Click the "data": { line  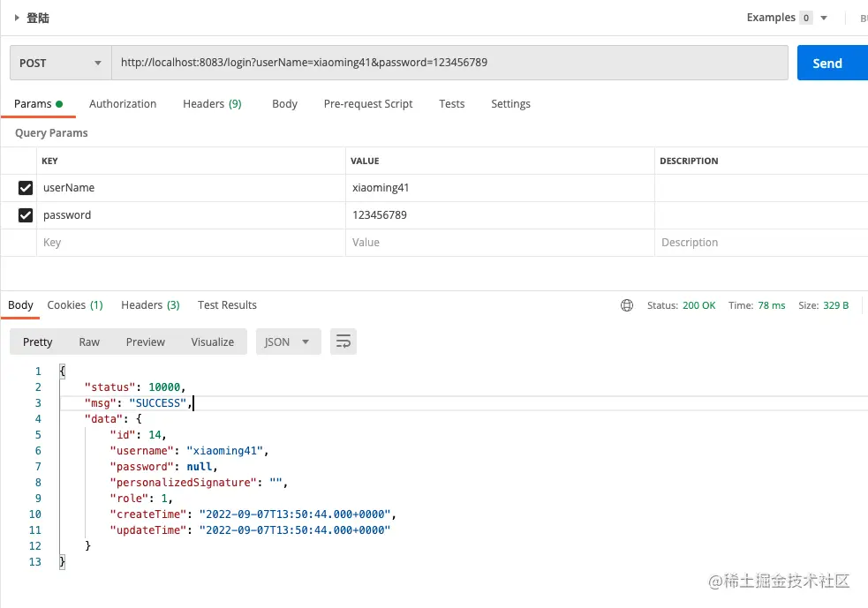point(113,419)
